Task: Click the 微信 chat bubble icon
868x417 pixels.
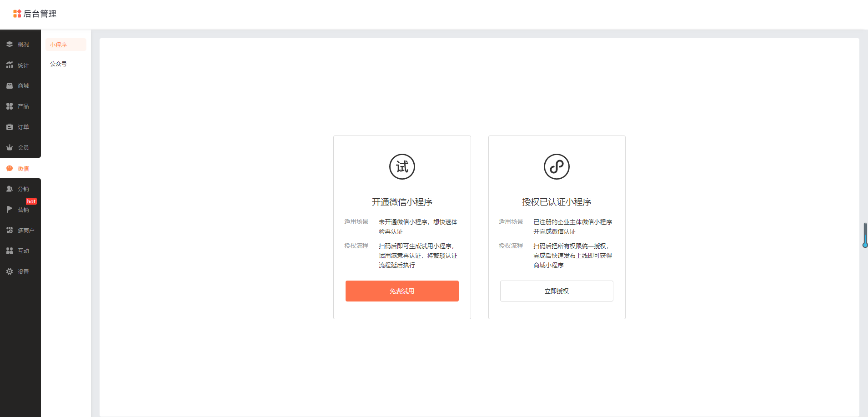Action: point(10,168)
